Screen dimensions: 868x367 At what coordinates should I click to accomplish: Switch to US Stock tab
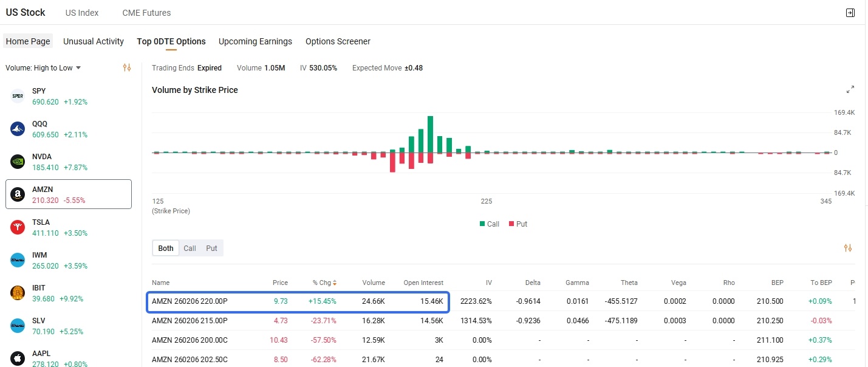point(26,12)
